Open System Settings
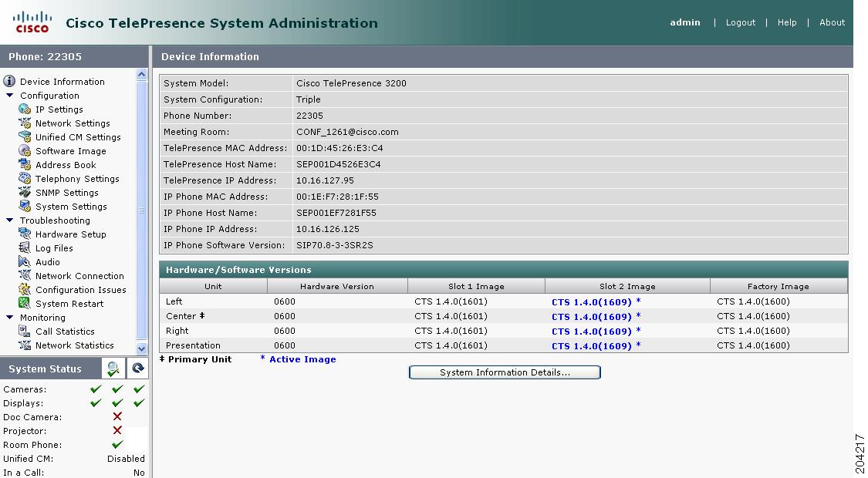Viewport: 868px width, 478px height. (x=72, y=206)
